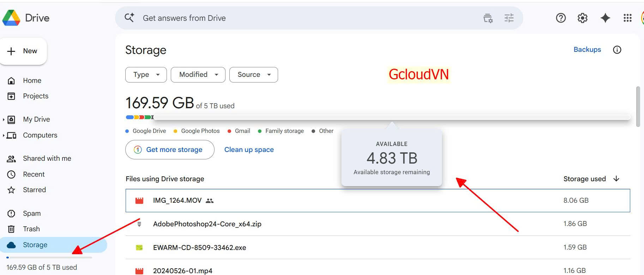Click the 169.59 GB of 5 TB used sidebar text
Screen dimensions: 644x275
(42, 268)
